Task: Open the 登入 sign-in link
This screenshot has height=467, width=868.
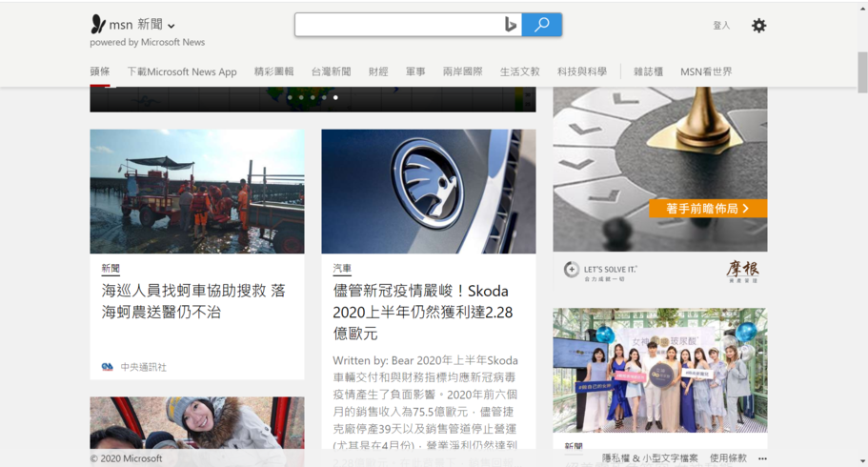Action: click(721, 26)
